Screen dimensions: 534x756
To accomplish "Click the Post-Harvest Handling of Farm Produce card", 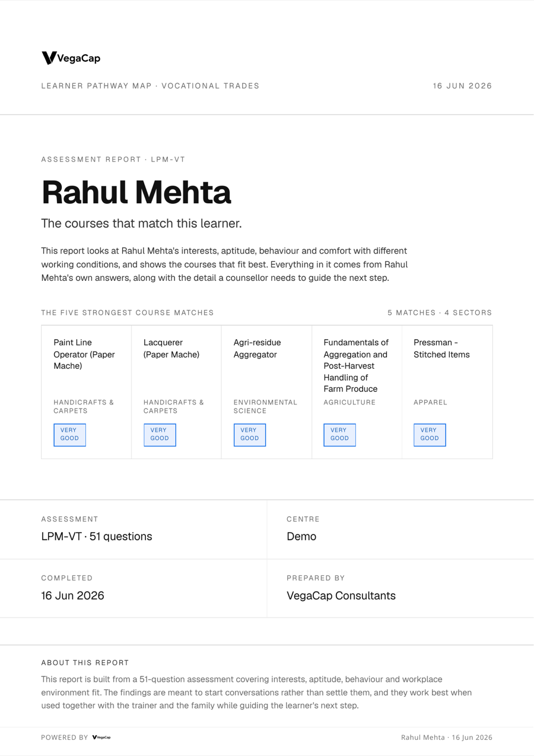I will 357,392.
